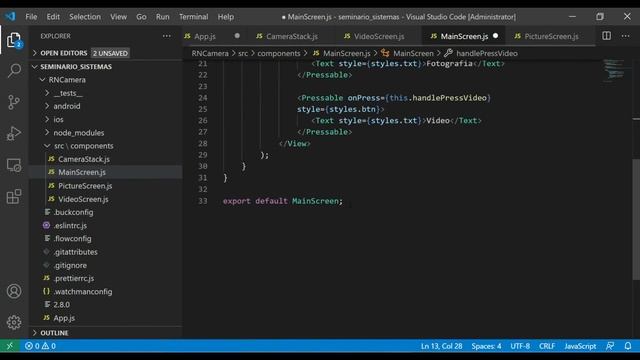The height and width of the screenshot is (360, 640).
Task: Change indentation via Spaces: 4
Action: click(x=486, y=346)
